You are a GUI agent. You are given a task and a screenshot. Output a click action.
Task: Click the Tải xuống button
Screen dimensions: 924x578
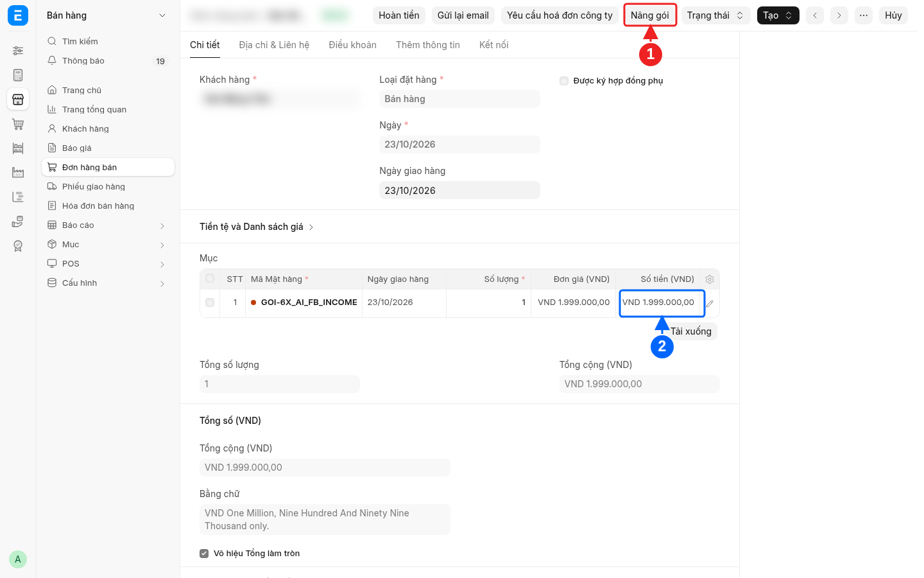click(x=691, y=331)
